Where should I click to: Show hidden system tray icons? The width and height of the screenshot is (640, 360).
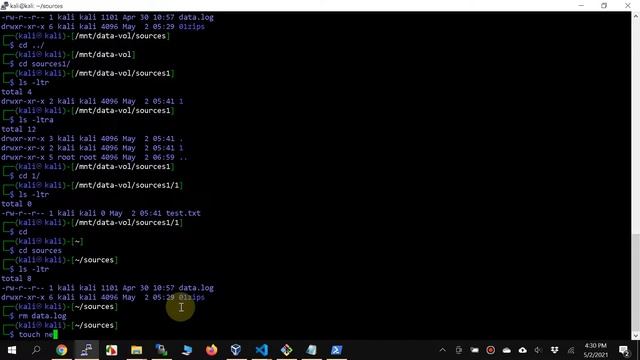pyautogui.click(x=442, y=350)
